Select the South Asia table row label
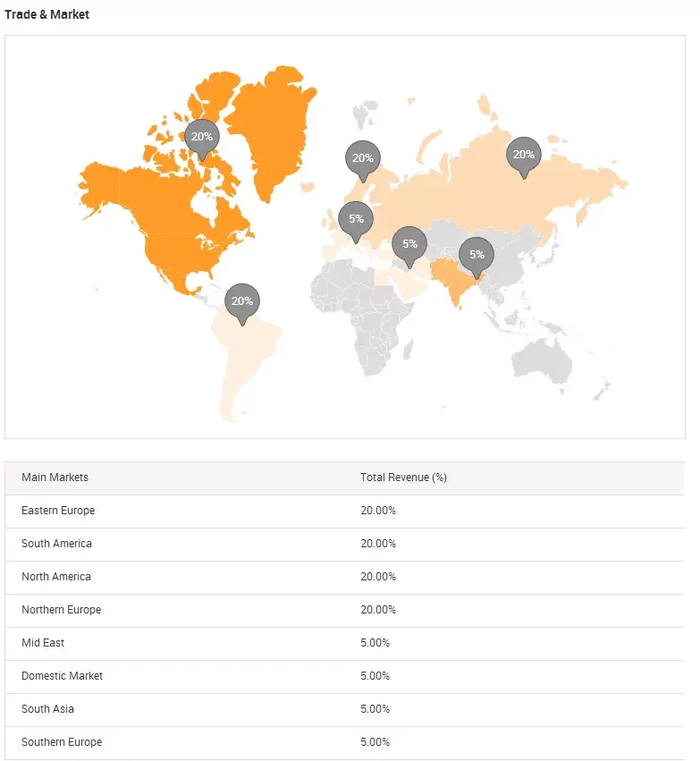The height and width of the screenshot is (761, 700). pos(47,709)
